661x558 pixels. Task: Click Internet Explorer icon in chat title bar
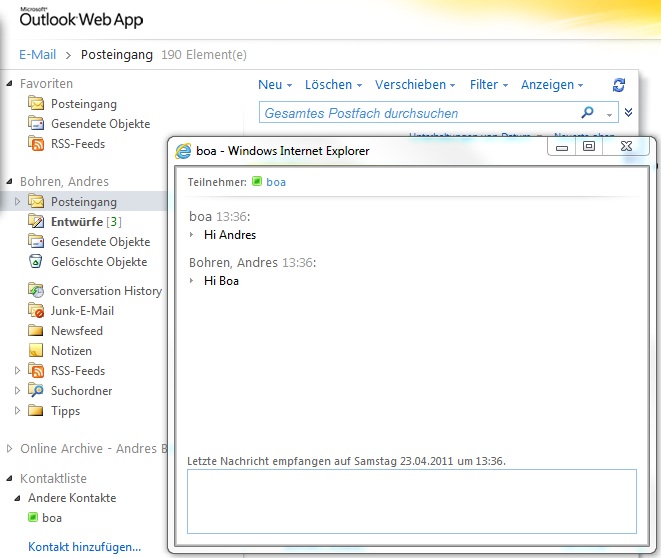click(x=183, y=151)
